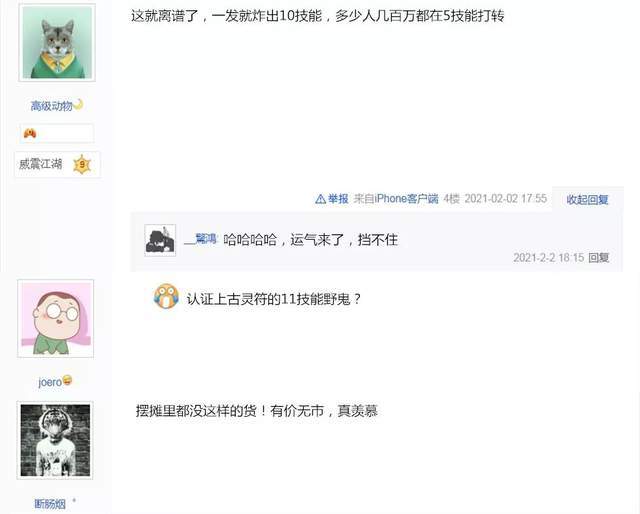Open the cartoon boy with glasses avatar
Viewport: 640px width, 514px height.
coord(56,318)
